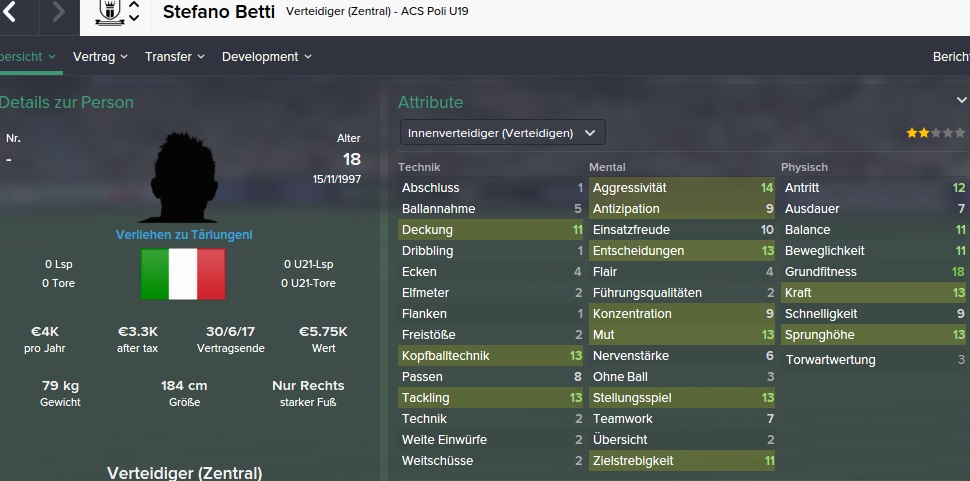
Task: Open the Übersicht tab menu
Action: pyautogui.click(x=27, y=57)
